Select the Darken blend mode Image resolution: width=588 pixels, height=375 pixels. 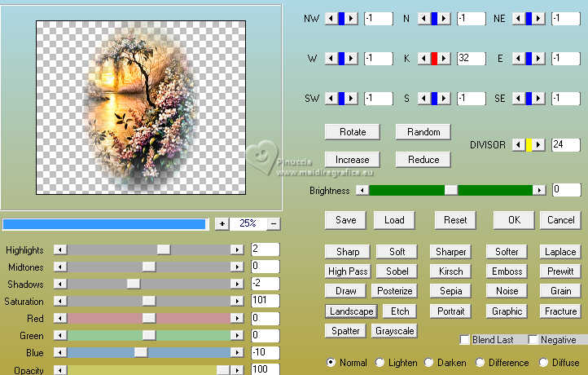coord(428,363)
